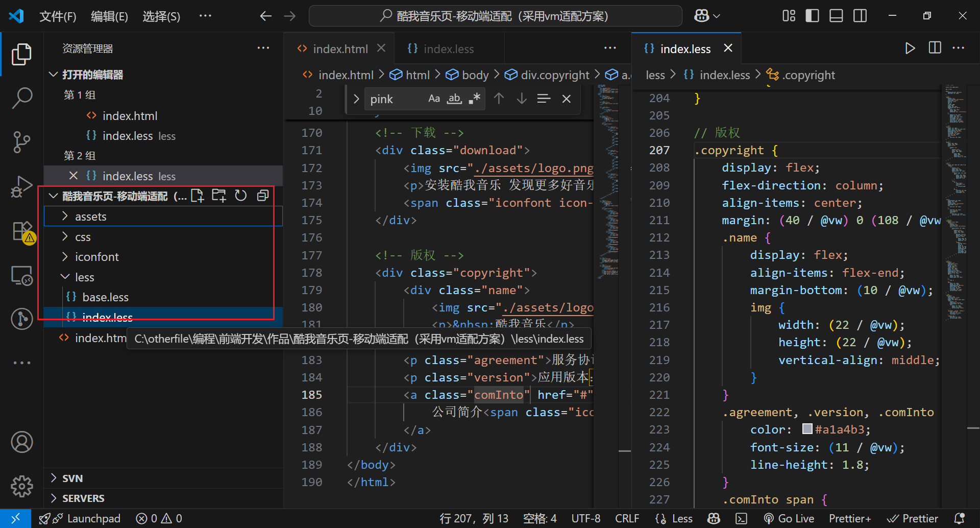Image resolution: width=980 pixels, height=528 pixels.
Task: Open the Explorer view in activity bar
Action: 21,54
